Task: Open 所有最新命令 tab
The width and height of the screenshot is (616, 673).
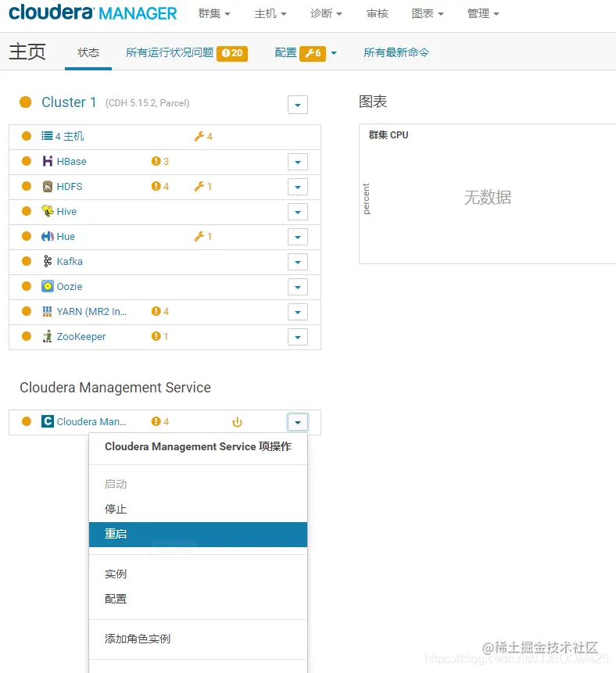Action: 396,52
